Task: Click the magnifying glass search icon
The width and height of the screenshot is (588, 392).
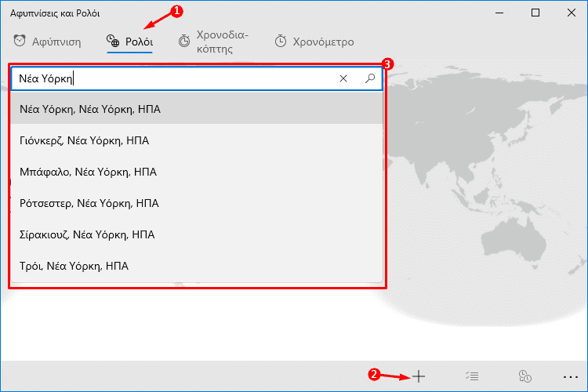Action: (370, 78)
